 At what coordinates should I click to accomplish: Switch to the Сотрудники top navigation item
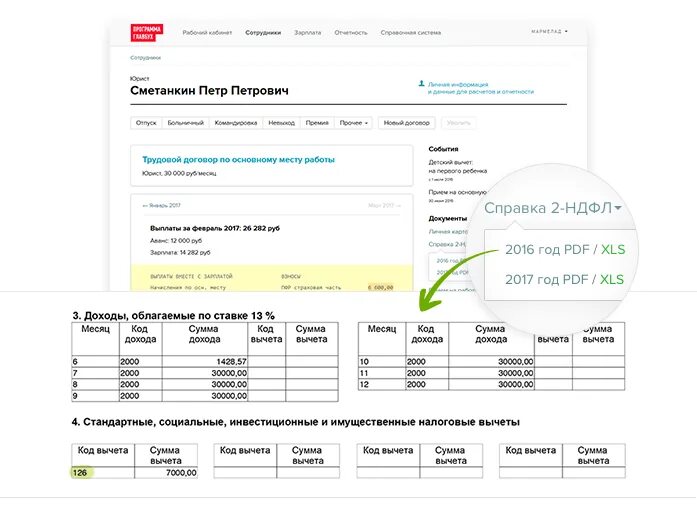(263, 32)
